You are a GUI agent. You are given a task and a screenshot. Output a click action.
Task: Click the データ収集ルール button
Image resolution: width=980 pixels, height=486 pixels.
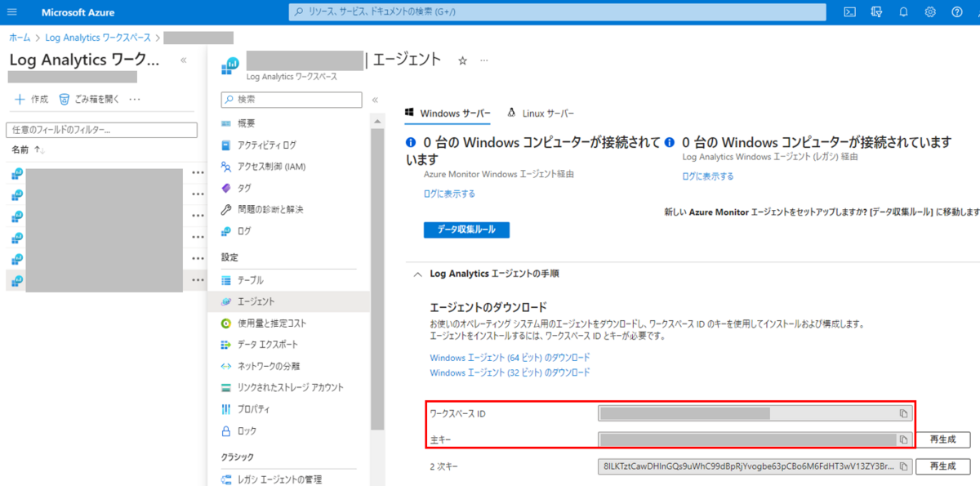(466, 230)
